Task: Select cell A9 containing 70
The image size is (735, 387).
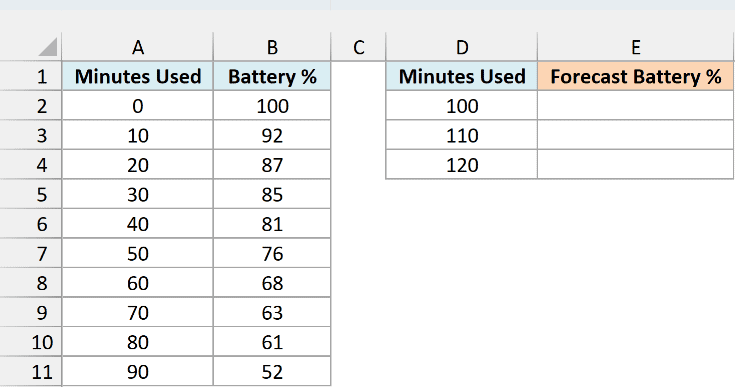Action: pyautogui.click(x=137, y=312)
